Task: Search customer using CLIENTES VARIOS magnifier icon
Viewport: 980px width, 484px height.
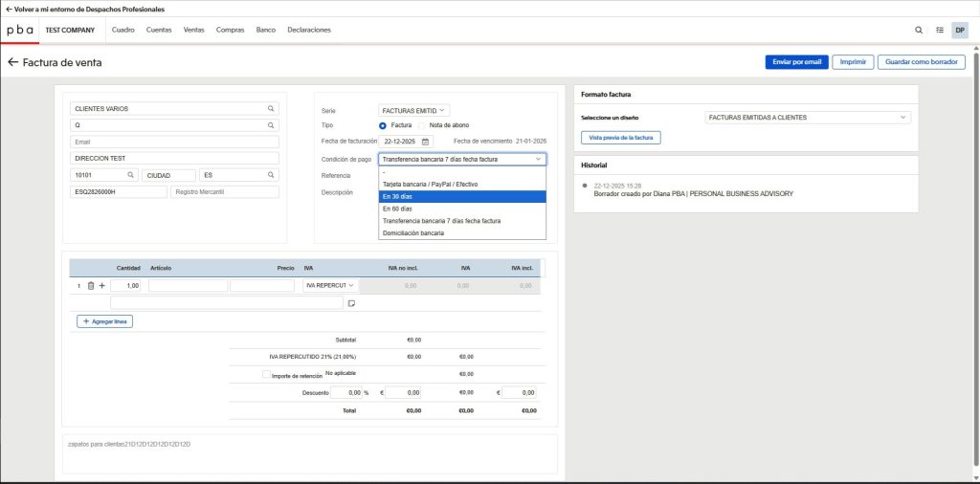Action: tap(271, 109)
